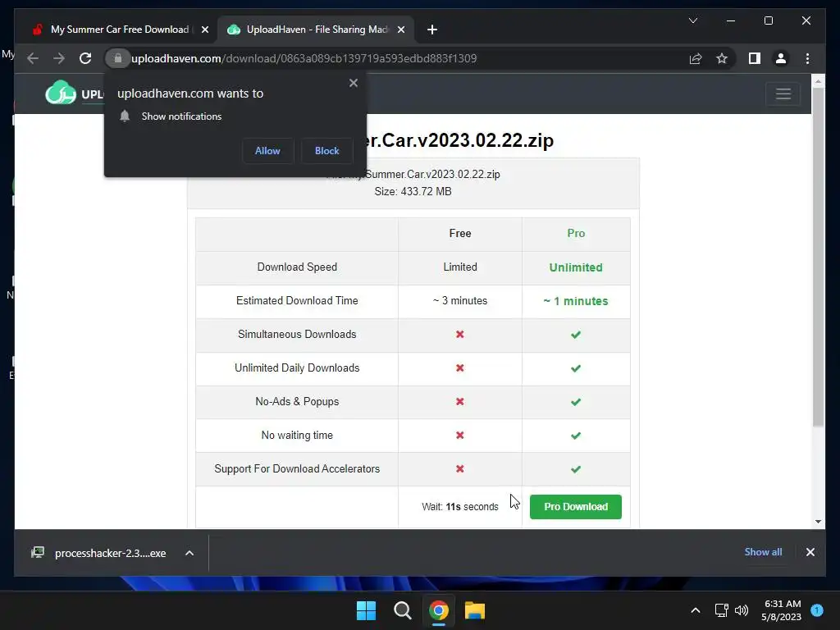This screenshot has height=630, width=840.
Task: Close the downloads bar
Action: click(x=810, y=552)
